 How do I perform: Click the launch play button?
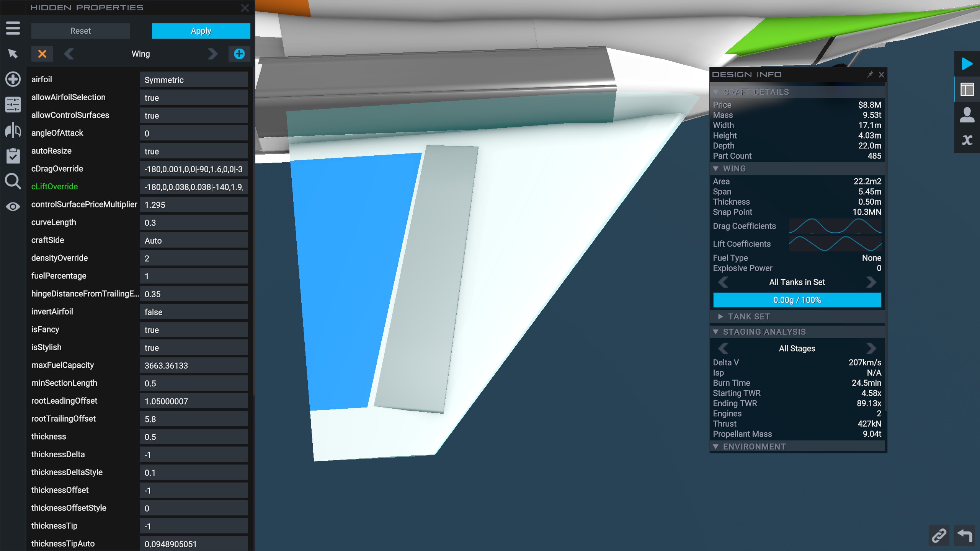967,64
